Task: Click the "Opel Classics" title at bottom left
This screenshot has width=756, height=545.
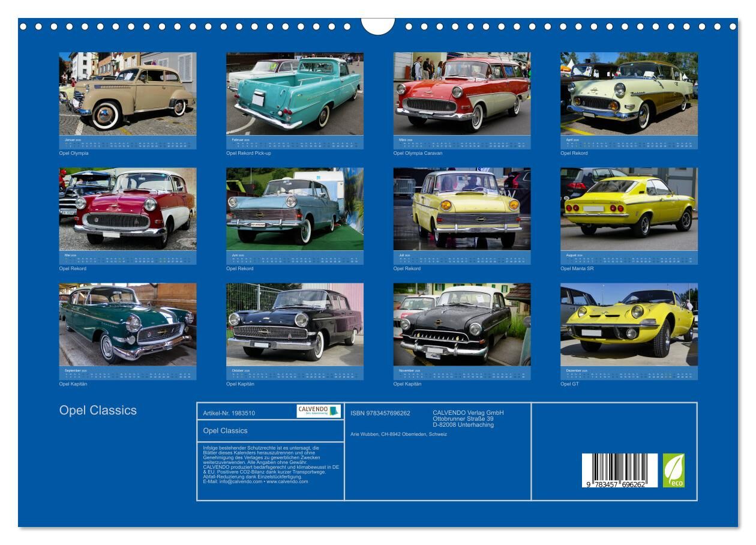Action: 98,411
